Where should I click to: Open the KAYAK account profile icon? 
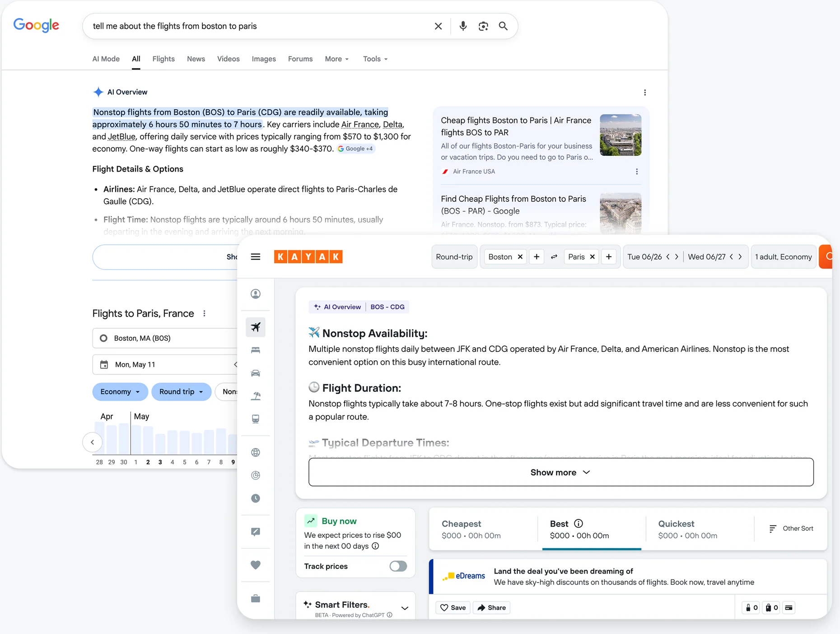point(256,294)
